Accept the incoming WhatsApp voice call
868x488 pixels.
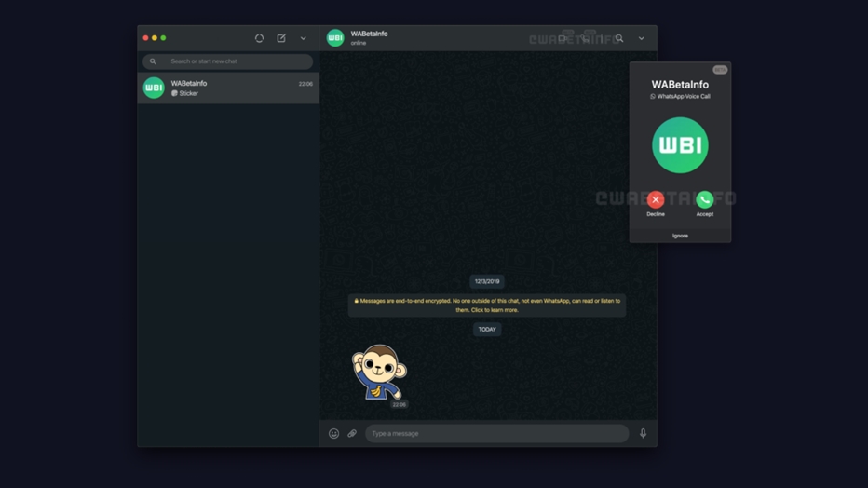[704, 199]
